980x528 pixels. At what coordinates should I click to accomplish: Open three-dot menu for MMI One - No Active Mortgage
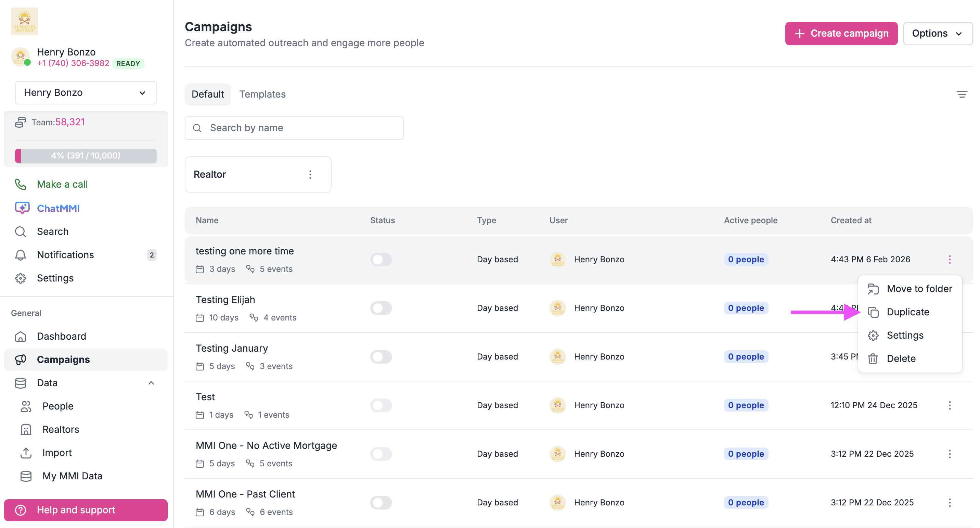click(949, 454)
